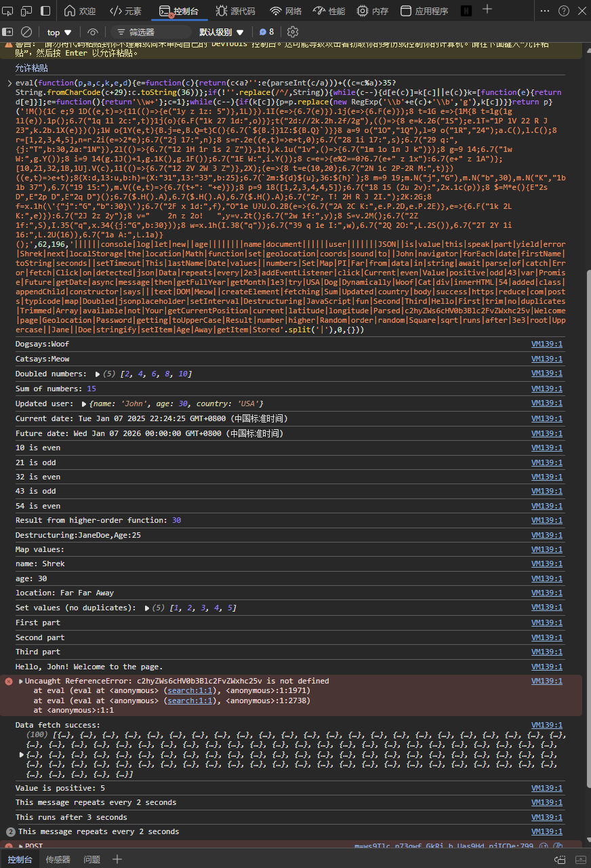591x868 pixels.
Task: Open VM139:1 link beside Dogsays:Woof
Action: (x=546, y=344)
